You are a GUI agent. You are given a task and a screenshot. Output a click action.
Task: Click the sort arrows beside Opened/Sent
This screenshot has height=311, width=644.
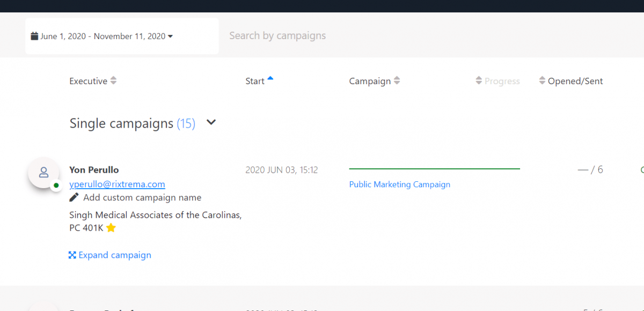click(x=542, y=81)
